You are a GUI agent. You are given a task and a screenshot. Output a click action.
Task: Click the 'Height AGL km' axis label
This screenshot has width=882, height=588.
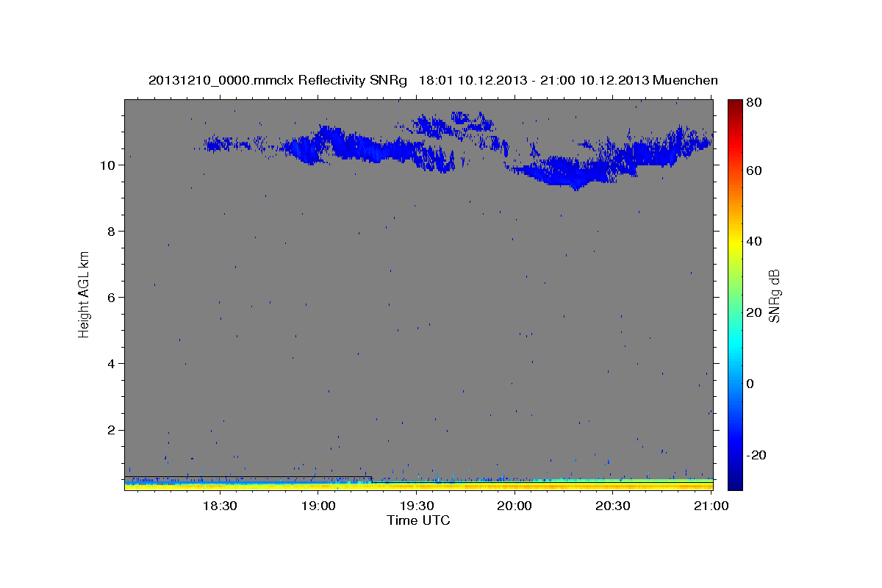click(85, 294)
